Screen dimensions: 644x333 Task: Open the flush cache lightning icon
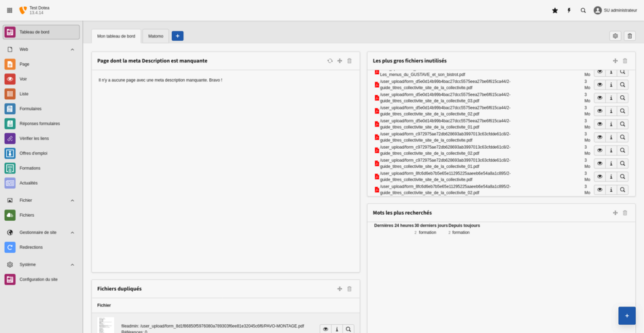click(x=569, y=11)
